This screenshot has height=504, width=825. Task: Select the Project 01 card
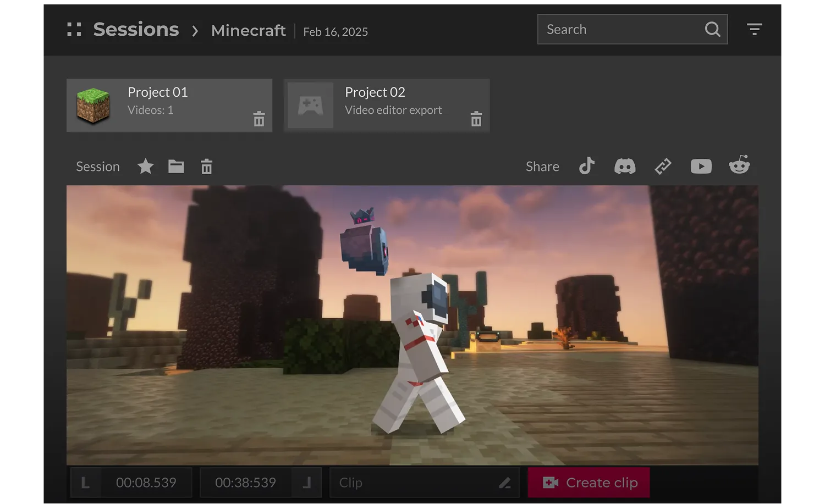point(169,105)
